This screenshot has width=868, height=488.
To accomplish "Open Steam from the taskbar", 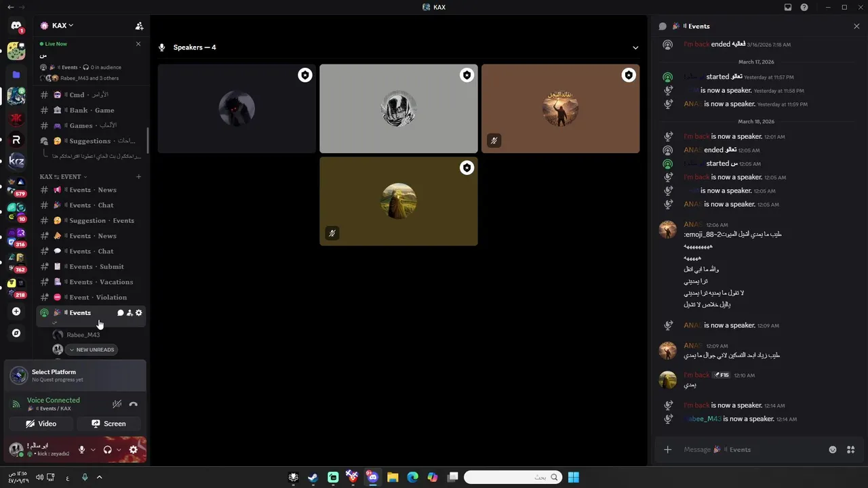I will [313, 477].
